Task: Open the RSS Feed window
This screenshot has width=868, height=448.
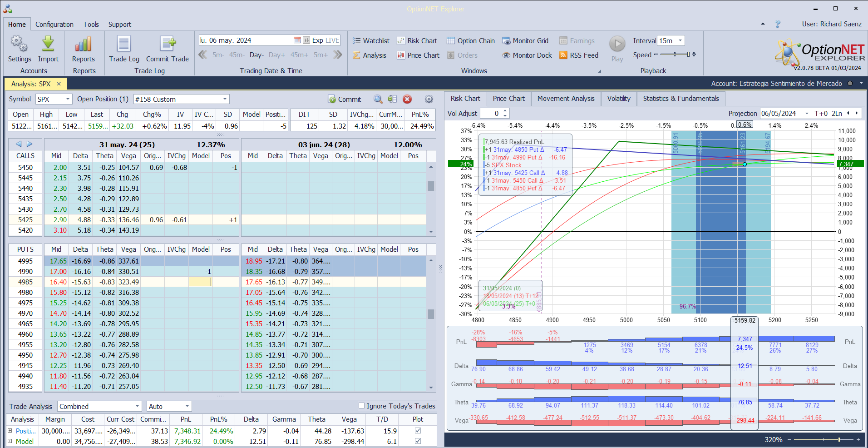Action: (x=578, y=55)
